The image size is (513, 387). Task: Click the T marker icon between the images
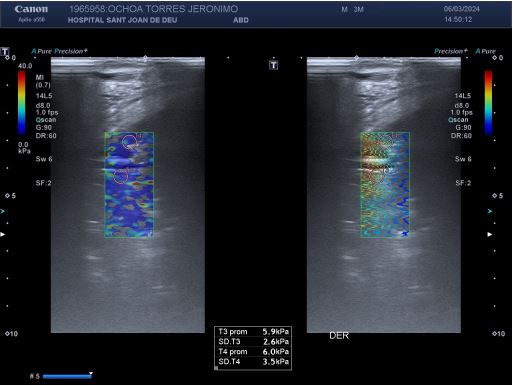pos(273,65)
